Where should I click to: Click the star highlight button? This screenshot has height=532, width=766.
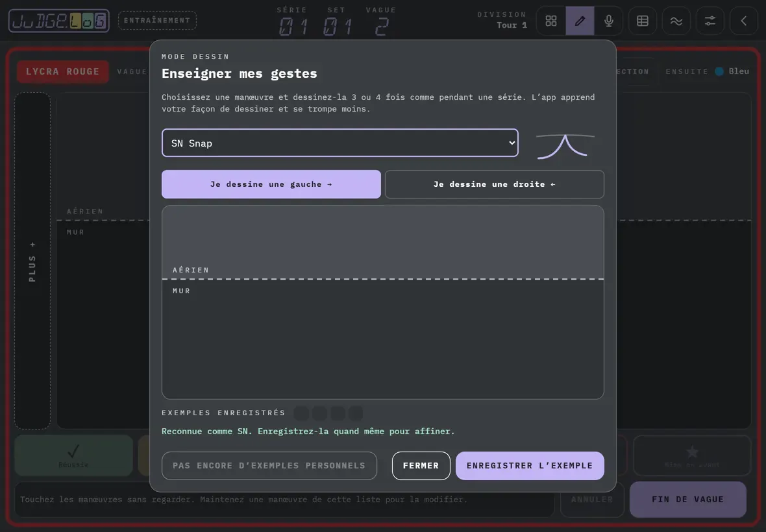[x=692, y=455]
